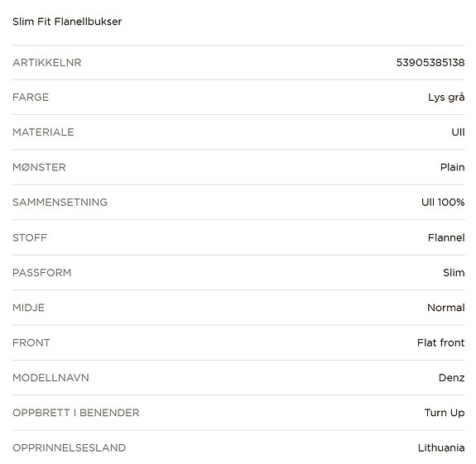Screen dimensions: 476x464
Task: Click the Slim fit value
Action: [x=454, y=273]
